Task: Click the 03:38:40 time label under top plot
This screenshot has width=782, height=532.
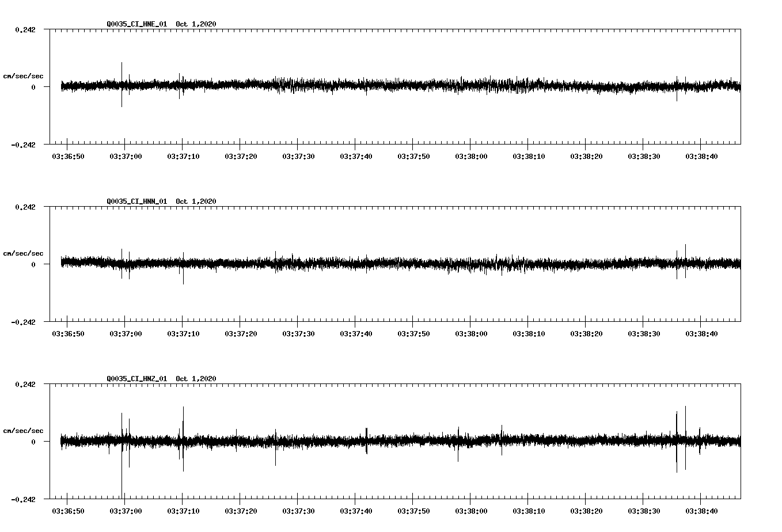Action: point(701,155)
